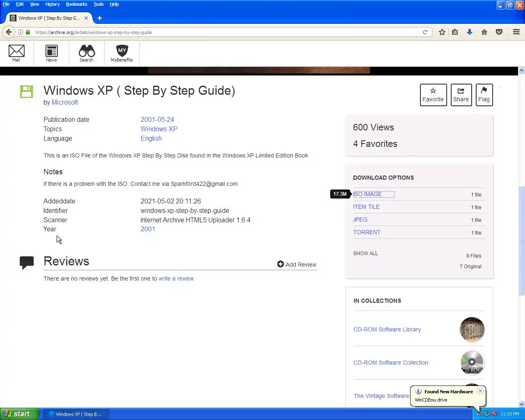Click the vertical scrollbar thumb
This screenshot has height=420, width=525.
point(522,240)
